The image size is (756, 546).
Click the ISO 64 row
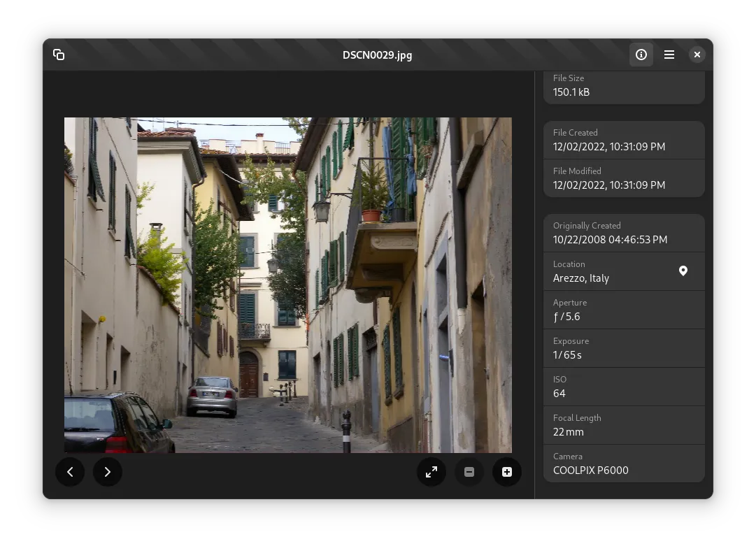[x=623, y=387]
